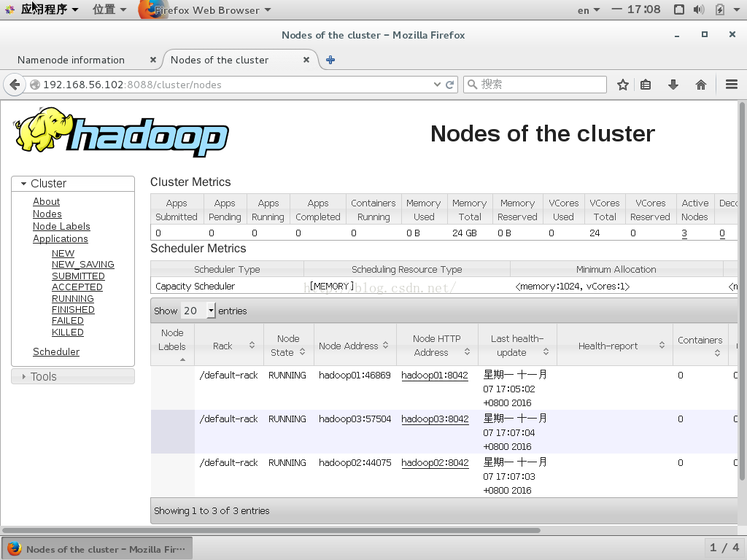747x560 pixels.
Task: Open the en input language dropdown
Action: point(589,10)
